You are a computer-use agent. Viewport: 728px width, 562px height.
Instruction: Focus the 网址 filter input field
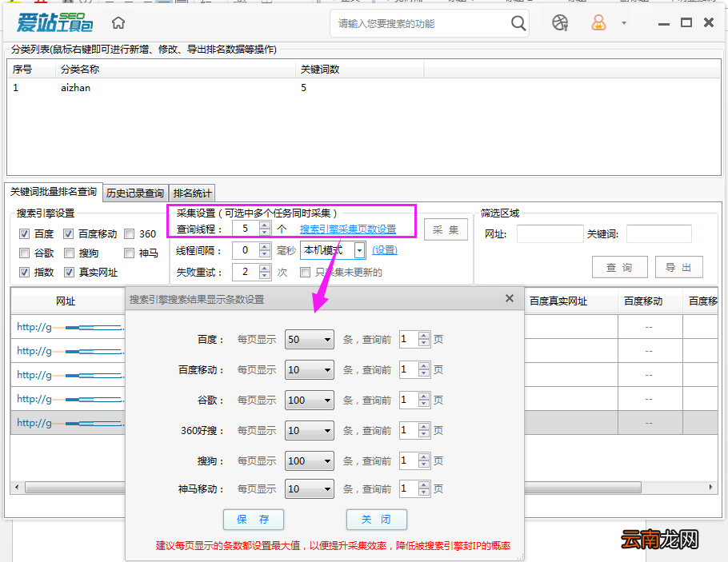(550, 234)
